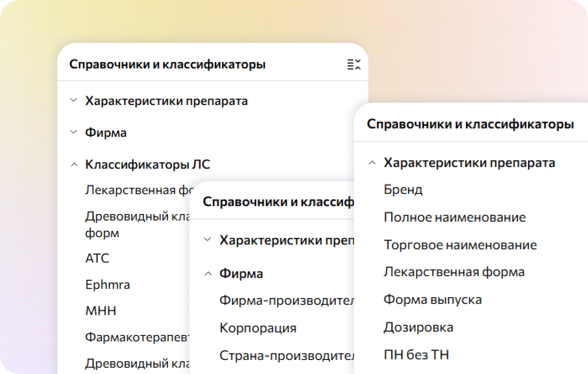Select Бренд under Характеристики препарата

point(403,189)
